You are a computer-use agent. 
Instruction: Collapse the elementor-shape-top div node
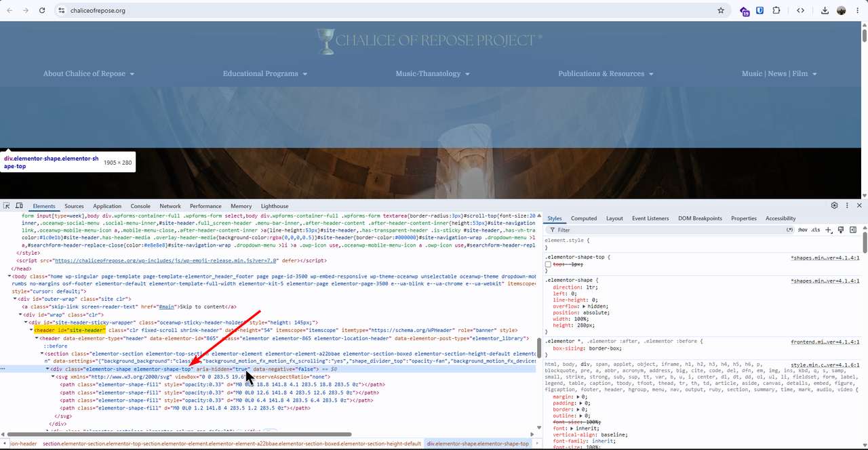(47, 369)
